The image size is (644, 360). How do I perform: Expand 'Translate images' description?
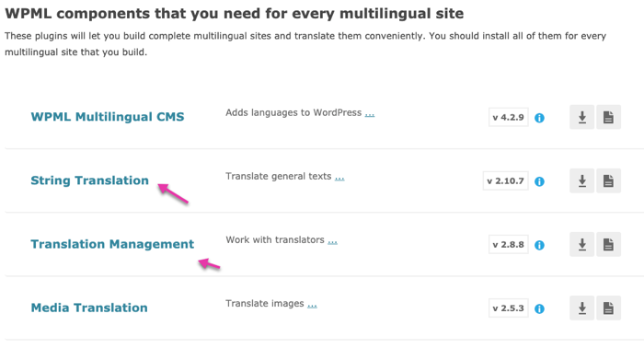point(312,305)
